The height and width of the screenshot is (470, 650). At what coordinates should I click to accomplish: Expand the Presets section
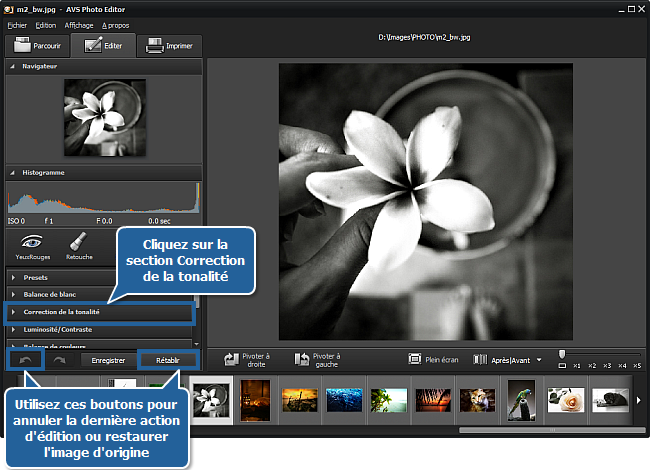[36, 277]
